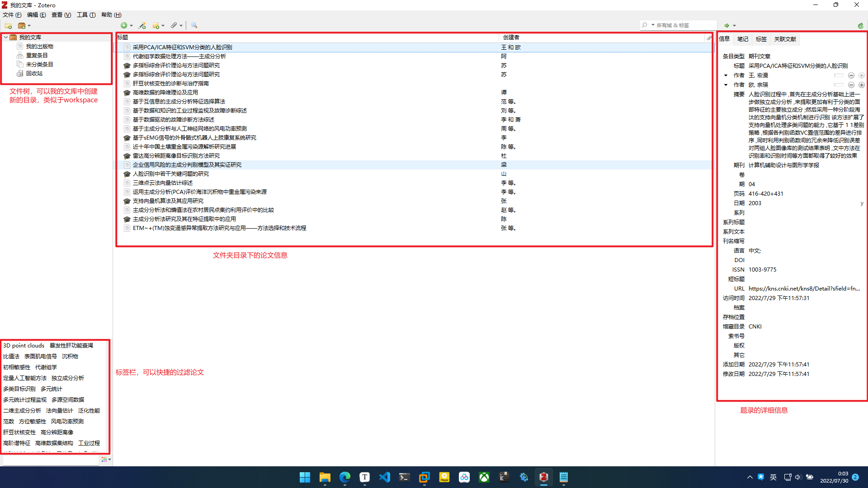Select item 肝豆状核变性的诊断与治疗指南

(x=170, y=84)
